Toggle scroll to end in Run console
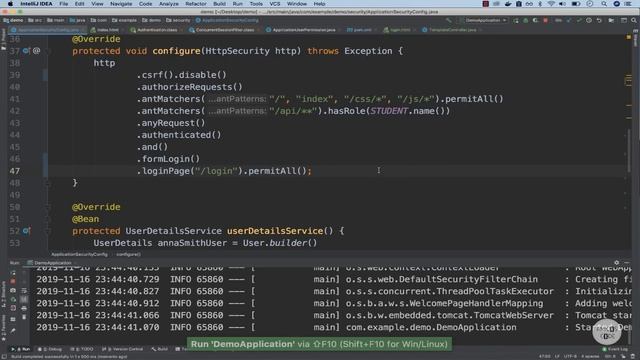This screenshot has height=360, width=640. [24, 299]
